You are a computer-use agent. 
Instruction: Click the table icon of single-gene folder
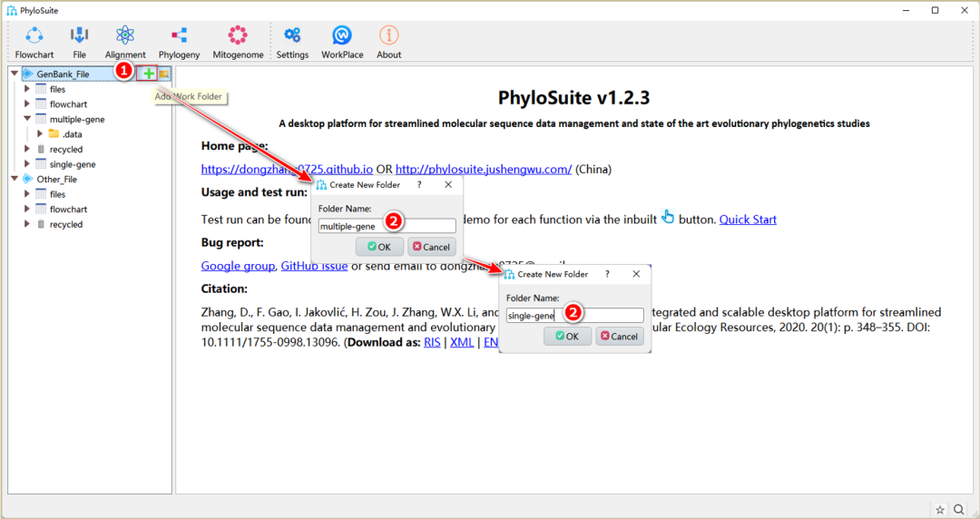click(x=41, y=164)
